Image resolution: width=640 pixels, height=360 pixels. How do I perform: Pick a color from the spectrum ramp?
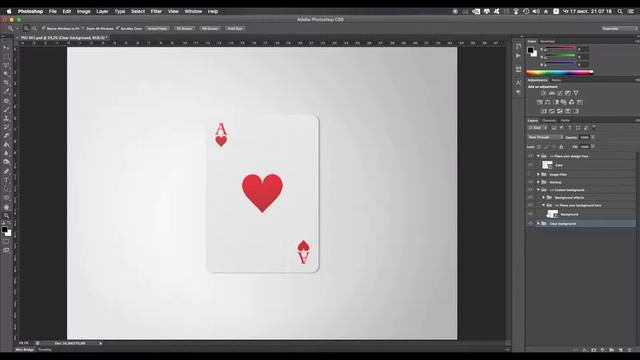[560, 73]
